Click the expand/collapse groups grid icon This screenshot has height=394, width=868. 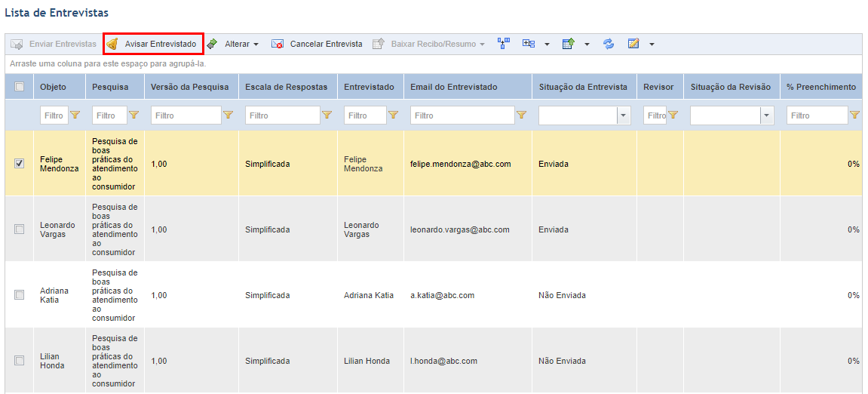pos(529,44)
